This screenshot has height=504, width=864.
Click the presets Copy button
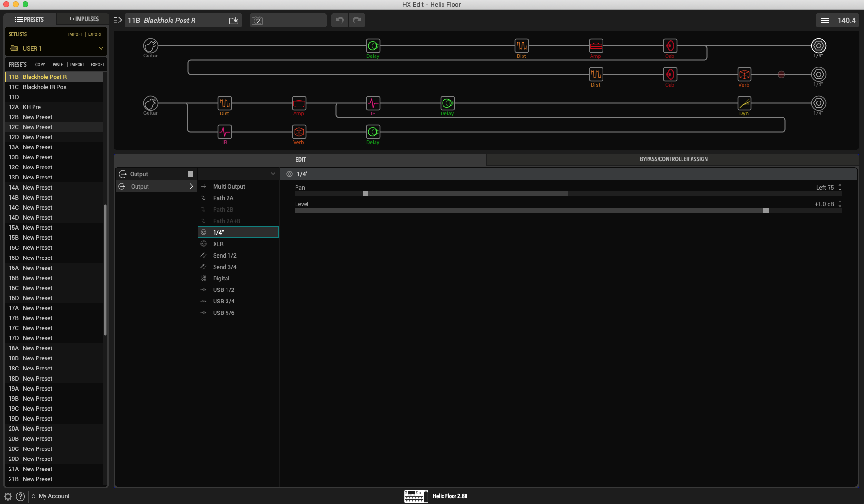pyautogui.click(x=40, y=65)
